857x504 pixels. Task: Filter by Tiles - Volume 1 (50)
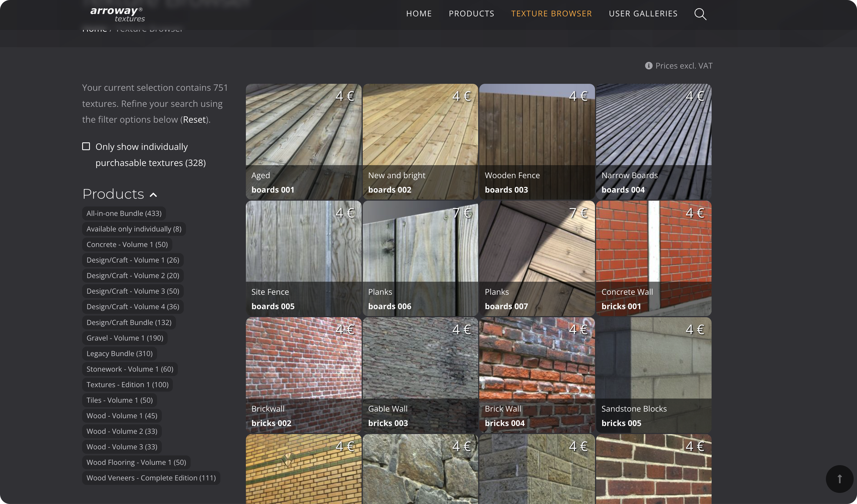tap(119, 400)
